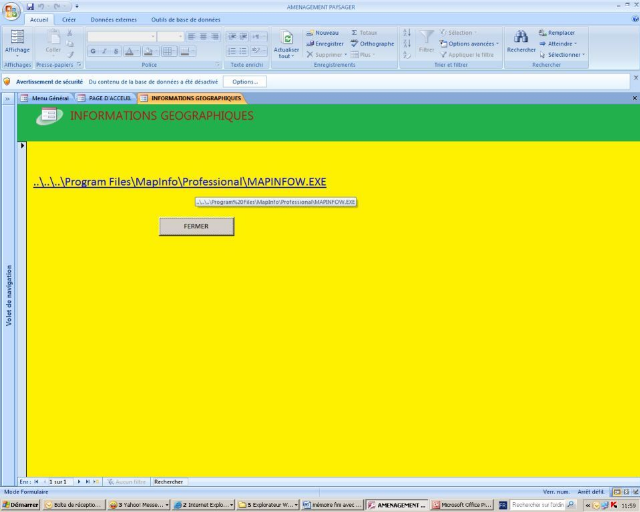Run Orthographe spell check
640x512 pixels.
[x=372, y=44]
